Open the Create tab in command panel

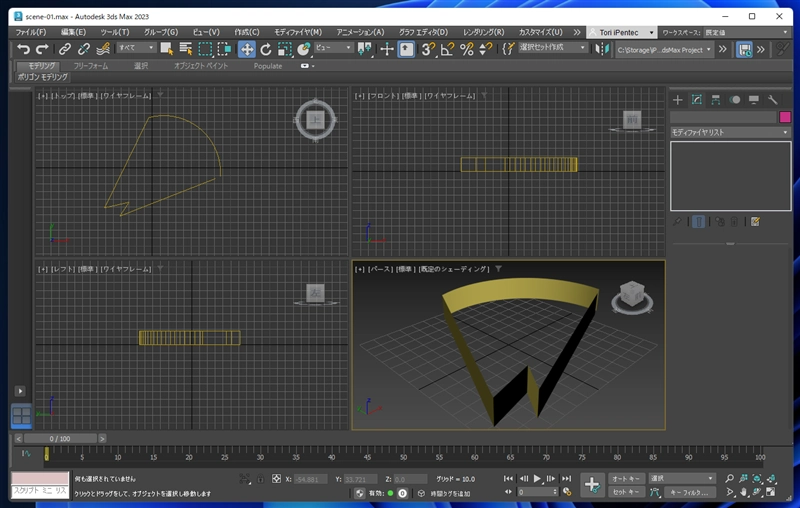point(678,100)
